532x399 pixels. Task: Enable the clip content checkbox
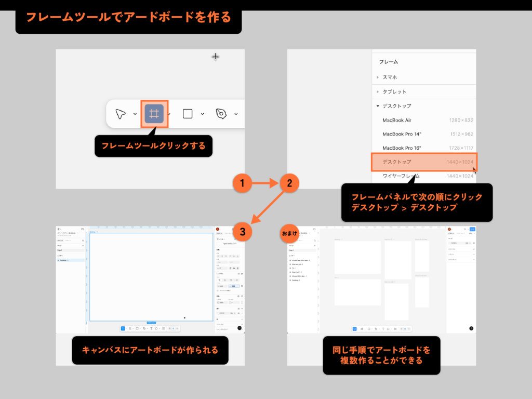[x=218, y=290]
